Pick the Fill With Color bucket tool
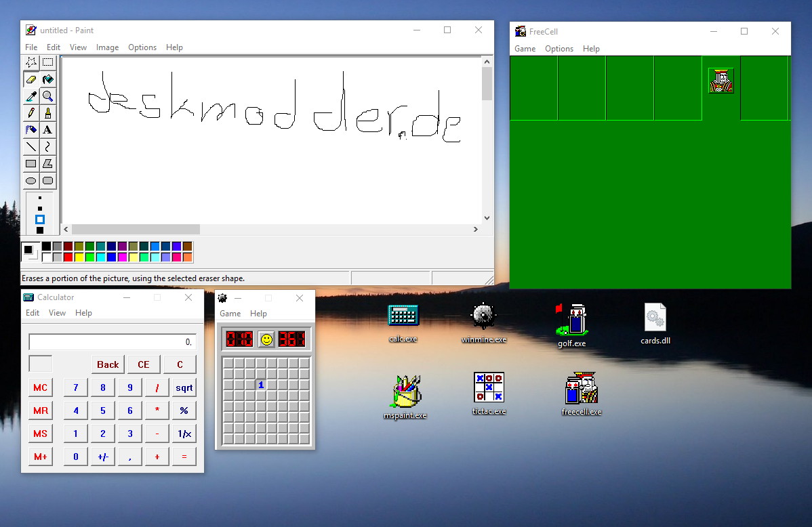The height and width of the screenshot is (527, 812). [x=47, y=79]
